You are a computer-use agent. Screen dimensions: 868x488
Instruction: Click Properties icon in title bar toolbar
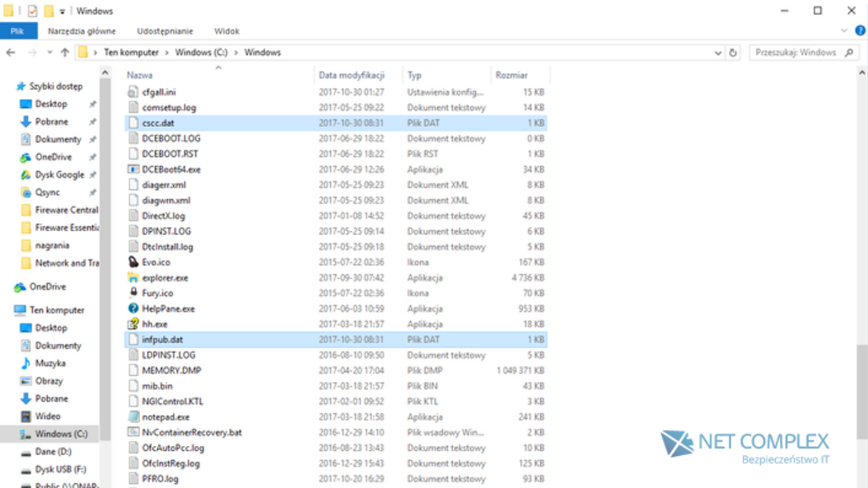coord(33,11)
